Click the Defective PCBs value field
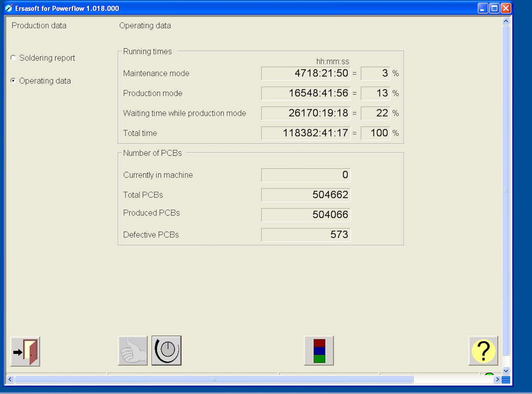Viewport: 532px width, 394px height. 306,235
